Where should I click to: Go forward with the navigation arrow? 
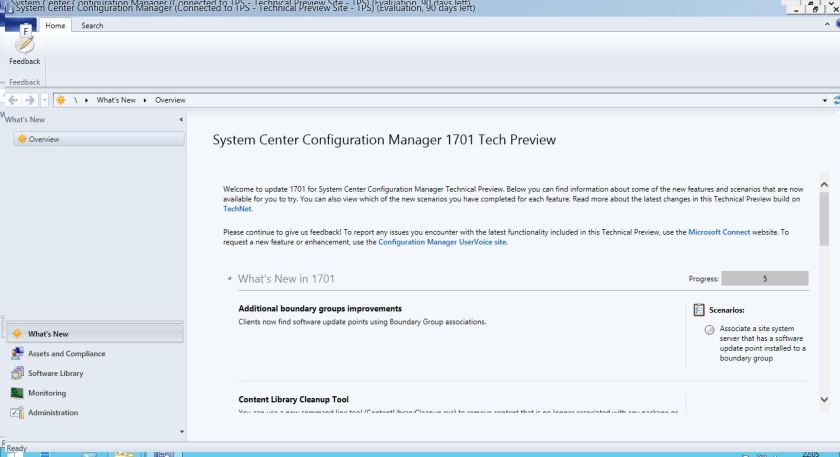30,100
